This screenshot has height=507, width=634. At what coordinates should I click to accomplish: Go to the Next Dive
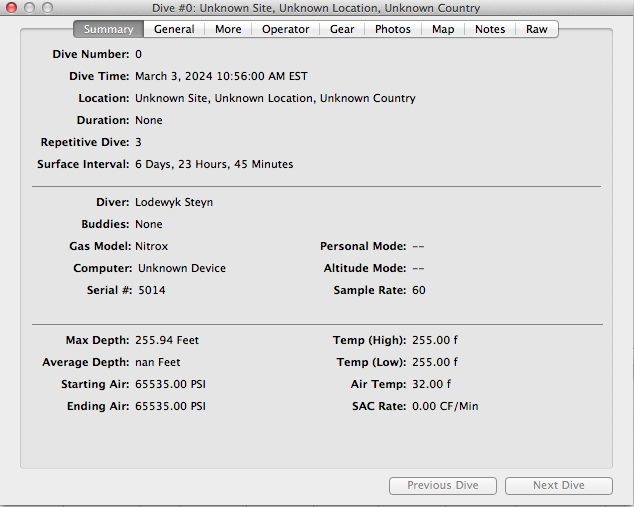(558, 486)
